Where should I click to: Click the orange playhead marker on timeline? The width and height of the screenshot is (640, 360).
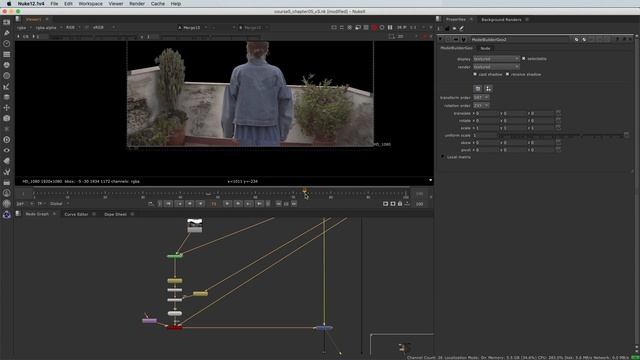[304, 191]
